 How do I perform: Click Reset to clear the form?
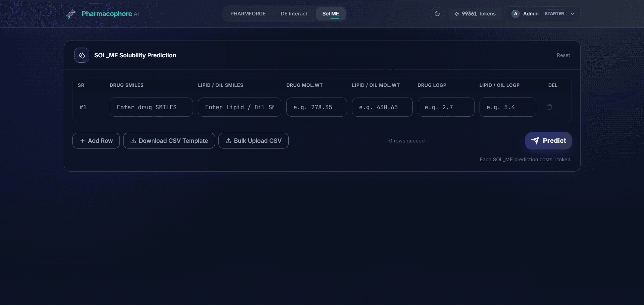(x=563, y=55)
